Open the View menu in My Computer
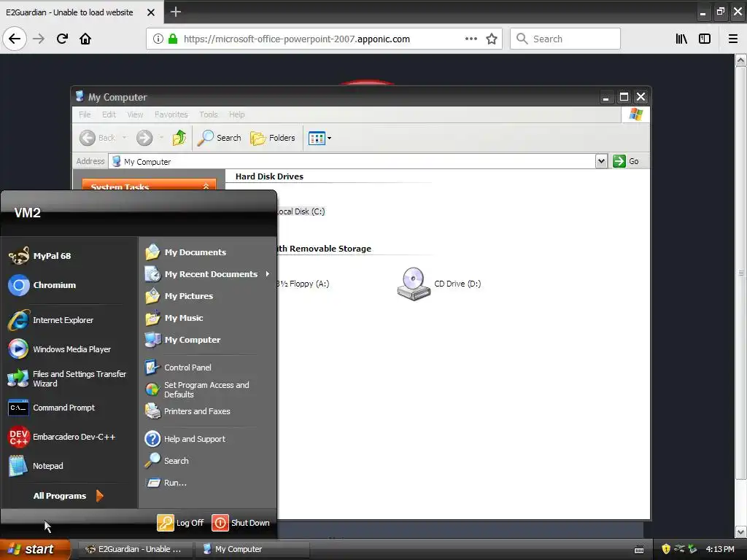 pyautogui.click(x=135, y=114)
